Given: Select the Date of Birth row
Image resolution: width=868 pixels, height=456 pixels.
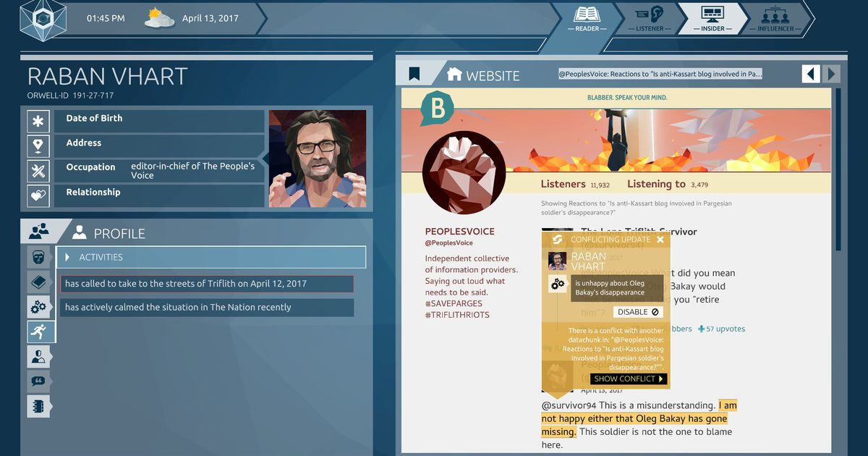Looking at the screenshot, I should click(158, 121).
